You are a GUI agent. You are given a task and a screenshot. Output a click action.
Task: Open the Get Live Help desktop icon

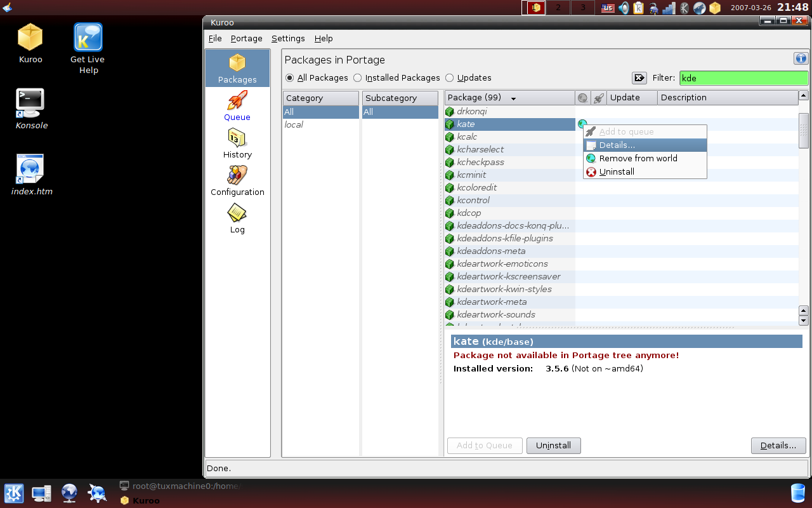88,49
